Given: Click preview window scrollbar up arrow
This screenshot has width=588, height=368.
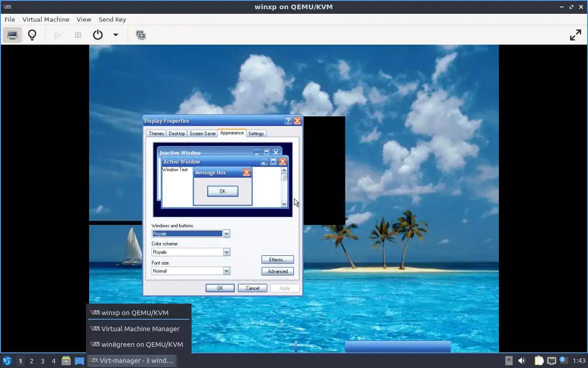Looking at the screenshot, I should click(x=284, y=170).
